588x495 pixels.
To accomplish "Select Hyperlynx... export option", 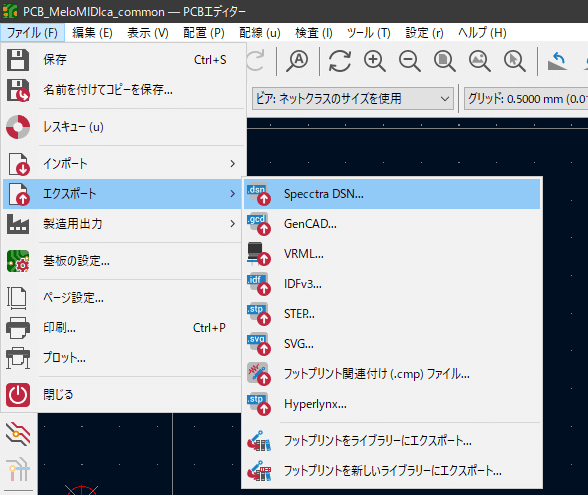I will tap(392, 404).
